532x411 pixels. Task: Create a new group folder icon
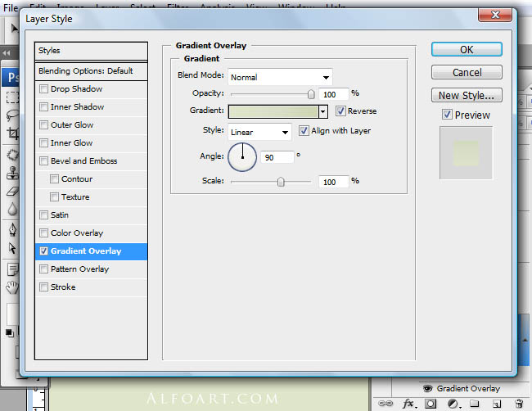pos(475,404)
